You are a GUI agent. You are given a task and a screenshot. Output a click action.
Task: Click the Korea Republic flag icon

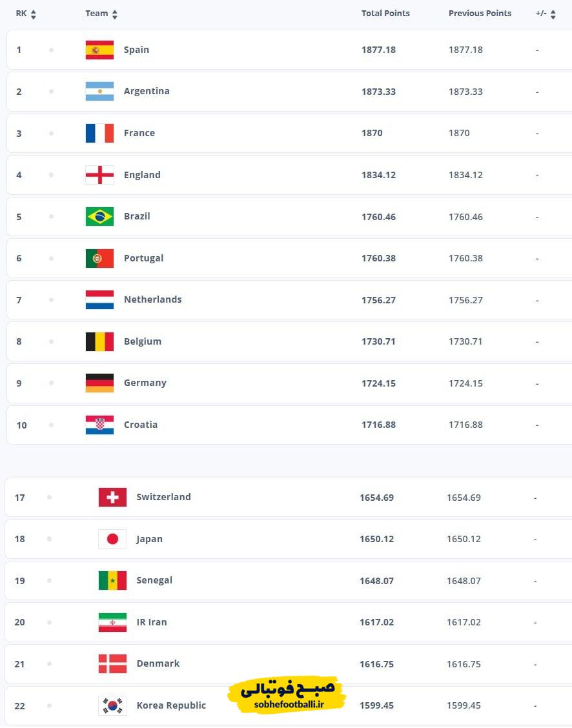tap(112, 705)
